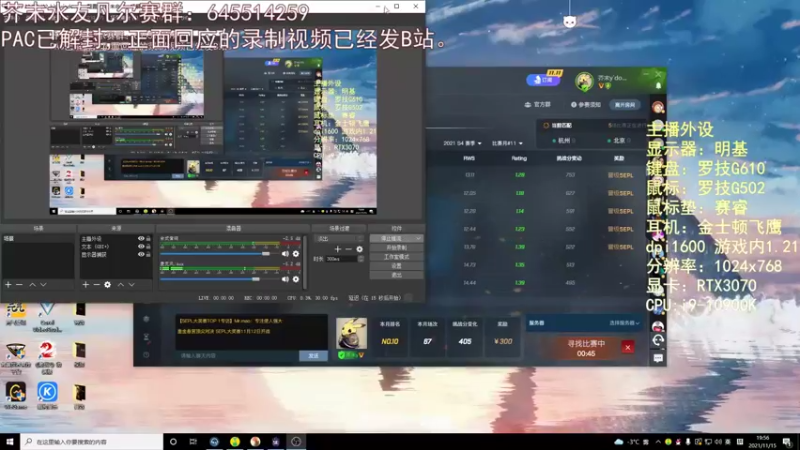This screenshot has width=800, height=450.
Task: Add a new source in OBS sources panel
Action: [x=86, y=285]
